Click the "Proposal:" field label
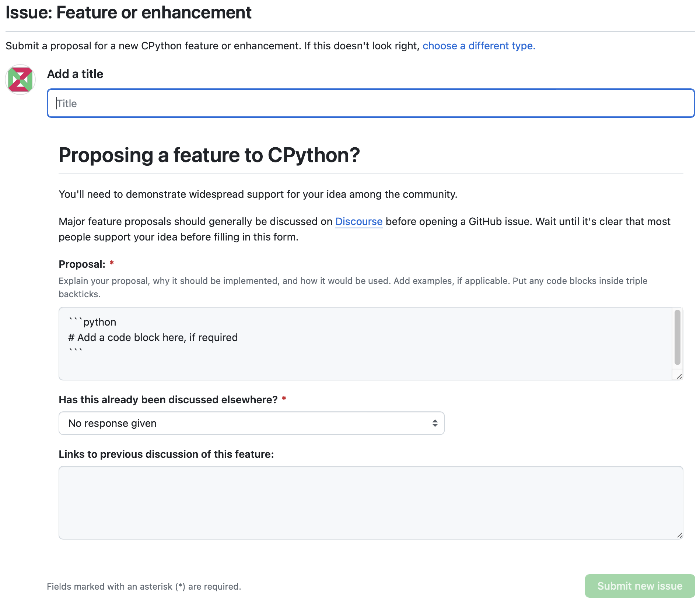Screen dimensions: 700x604 pos(82,264)
